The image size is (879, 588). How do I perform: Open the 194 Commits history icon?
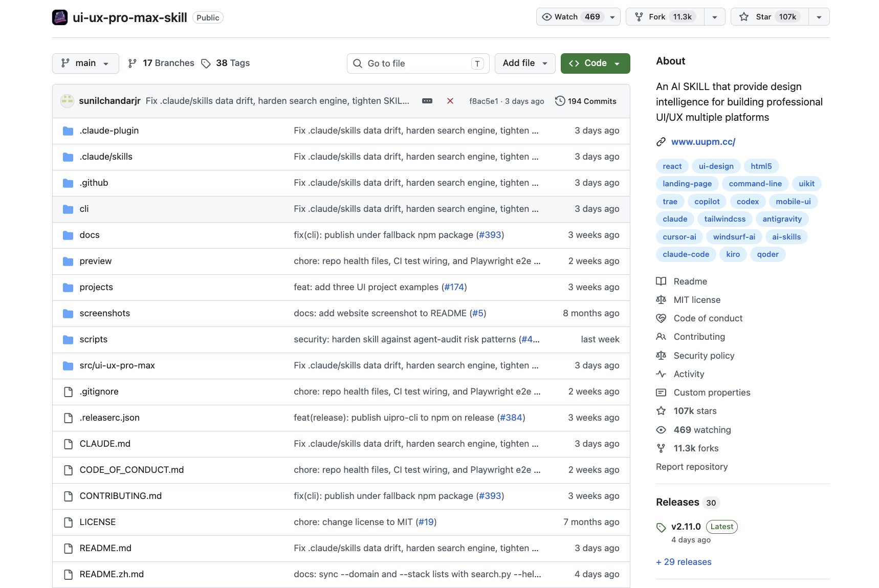pyautogui.click(x=560, y=101)
